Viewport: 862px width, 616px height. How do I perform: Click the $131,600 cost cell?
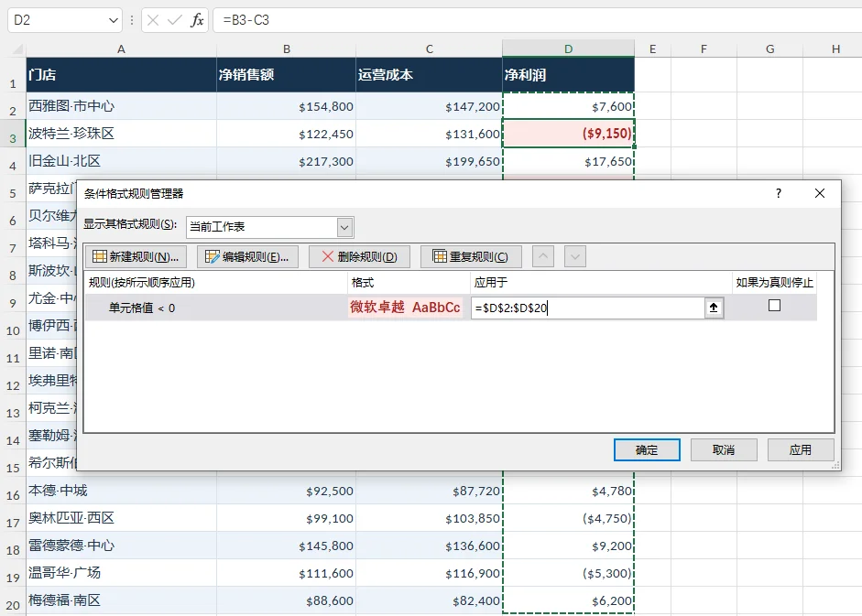430,134
